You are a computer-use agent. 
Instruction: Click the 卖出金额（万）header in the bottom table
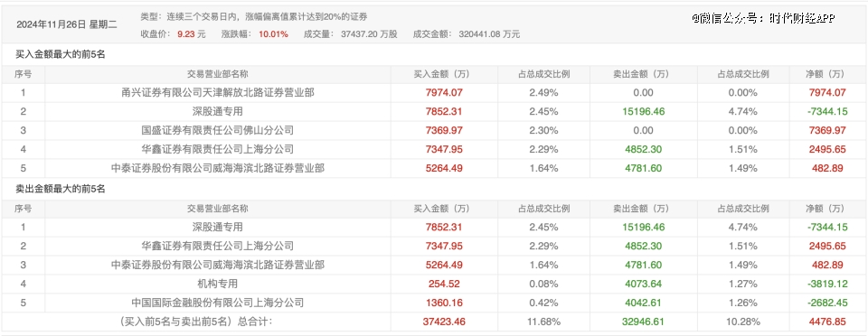pos(643,209)
